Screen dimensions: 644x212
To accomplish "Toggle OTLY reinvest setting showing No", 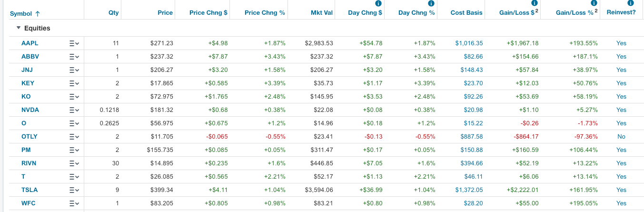I will pyautogui.click(x=621, y=137).
